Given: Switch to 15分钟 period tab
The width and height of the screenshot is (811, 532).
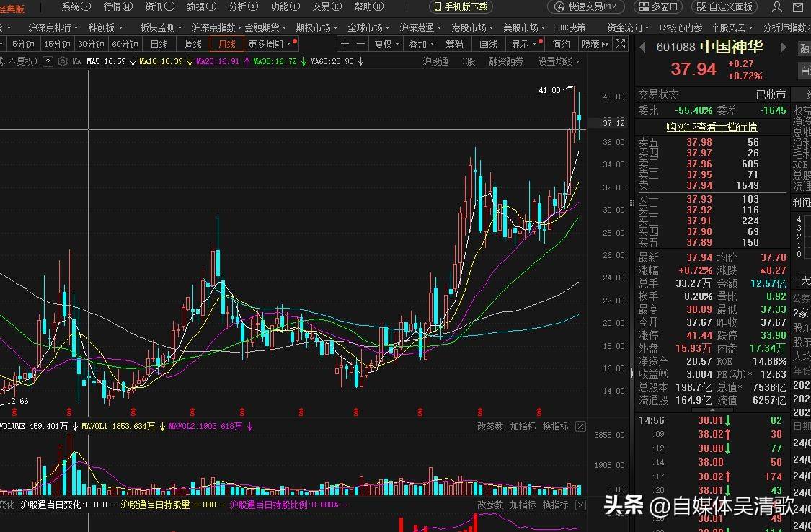Looking at the screenshot, I should tap(57, 44).
